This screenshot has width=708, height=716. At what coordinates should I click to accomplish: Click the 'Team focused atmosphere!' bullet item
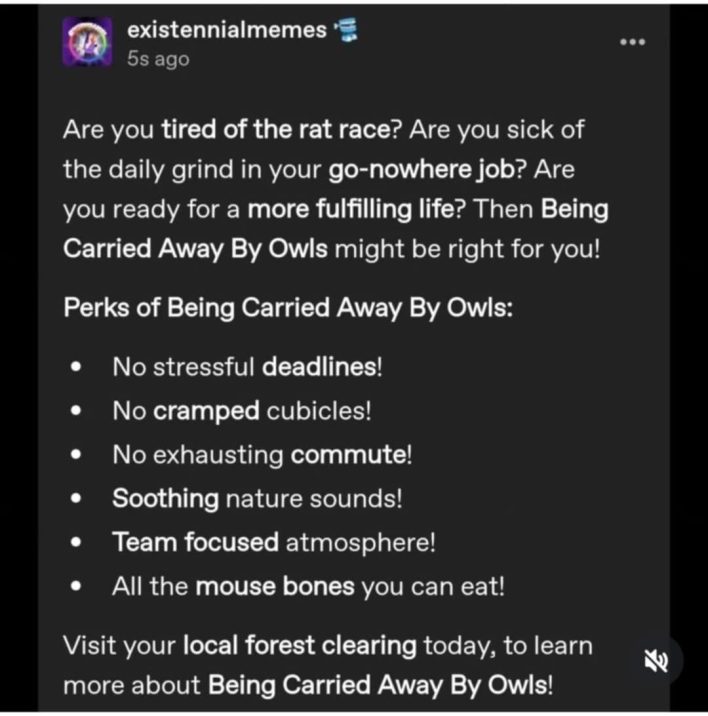tap(274, 542)
